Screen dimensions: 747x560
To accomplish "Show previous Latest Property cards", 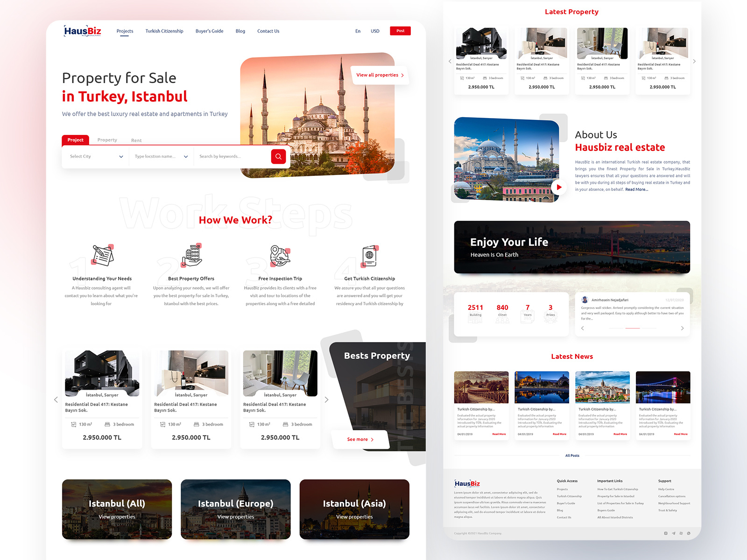I will tap(450, 61).
